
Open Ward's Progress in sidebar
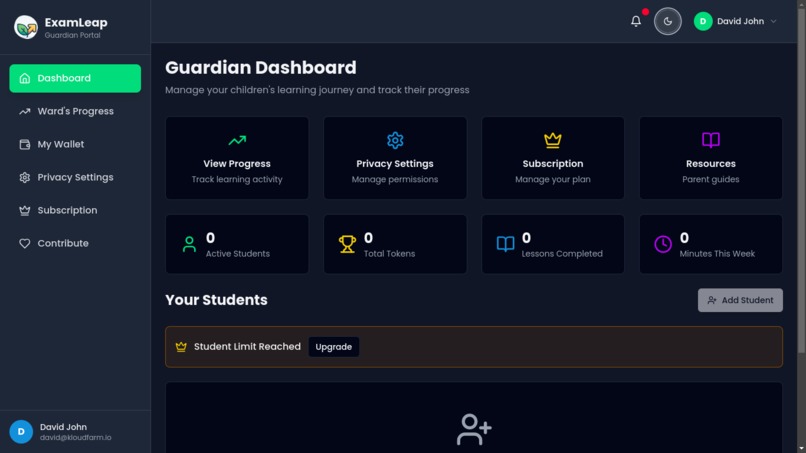75,111
